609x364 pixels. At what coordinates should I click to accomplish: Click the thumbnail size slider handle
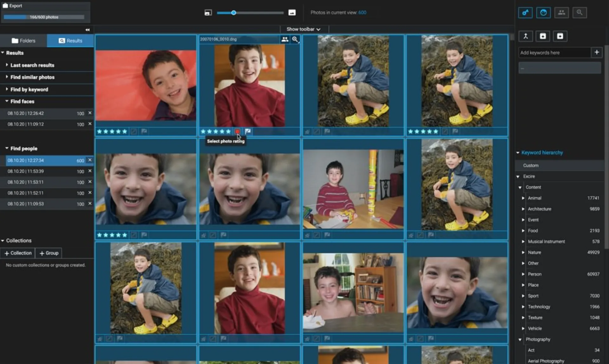(x=233, y=13)
